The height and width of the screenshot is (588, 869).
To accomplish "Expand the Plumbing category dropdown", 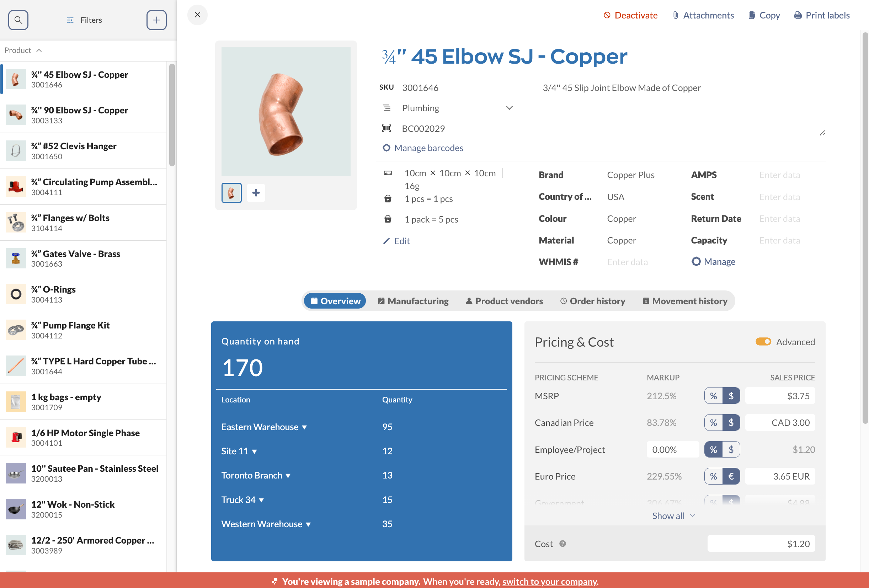I will 509,108.
